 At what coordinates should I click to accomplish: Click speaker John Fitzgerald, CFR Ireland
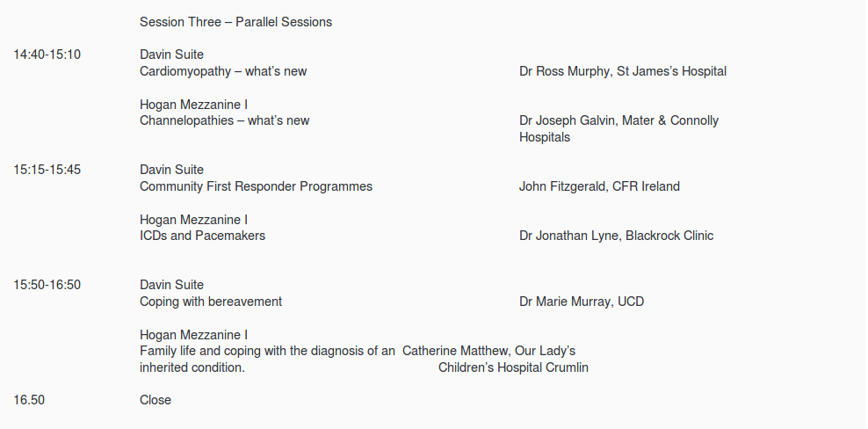(599, 186)
